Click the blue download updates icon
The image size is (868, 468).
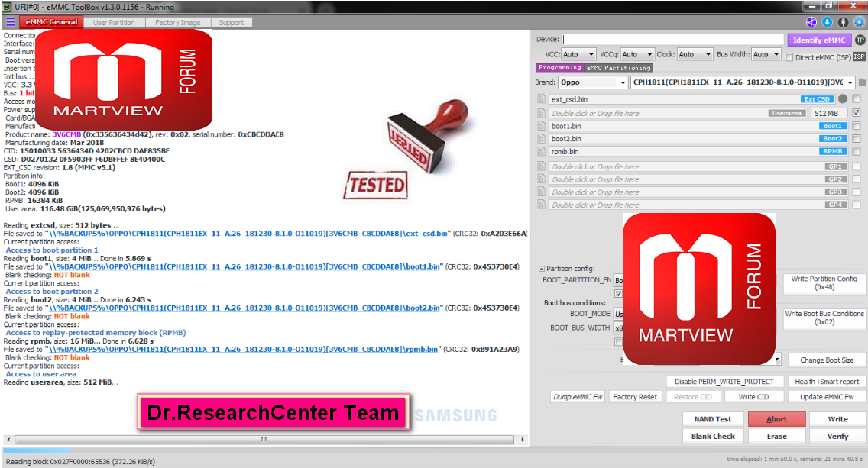click(827, 22)
